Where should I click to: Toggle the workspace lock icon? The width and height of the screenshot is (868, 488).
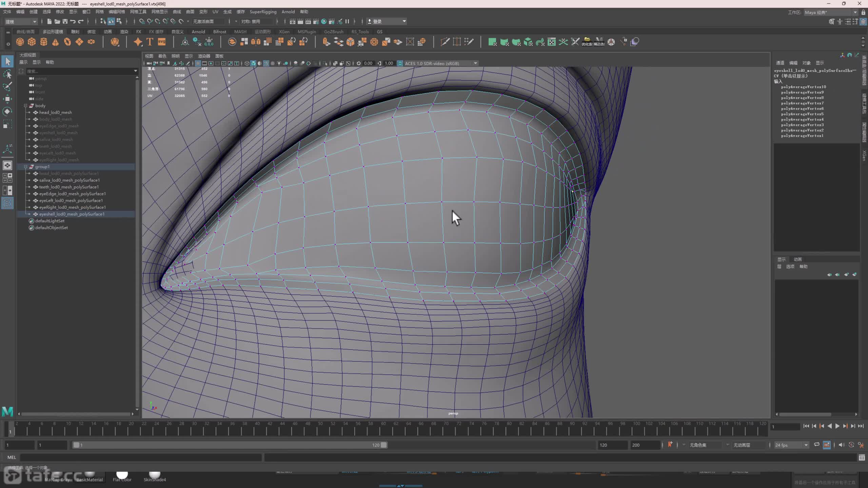pos(864,12)
